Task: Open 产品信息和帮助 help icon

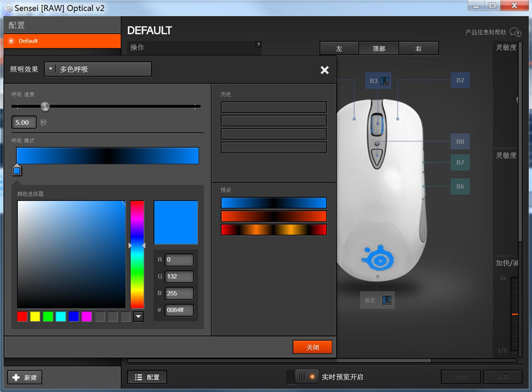Action: click(515, 33)
